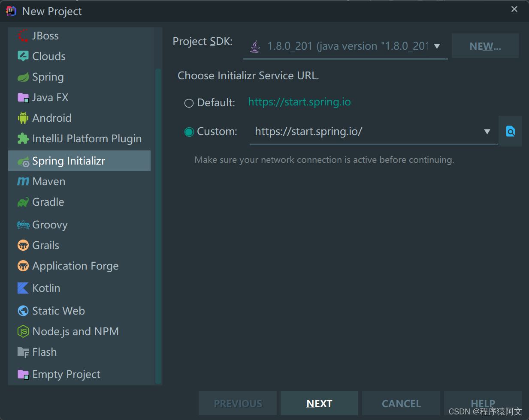The height and width of the screenshot is (420, 529).
Task: Open the Java version selector arrow
Action: (x=437, y=46)
